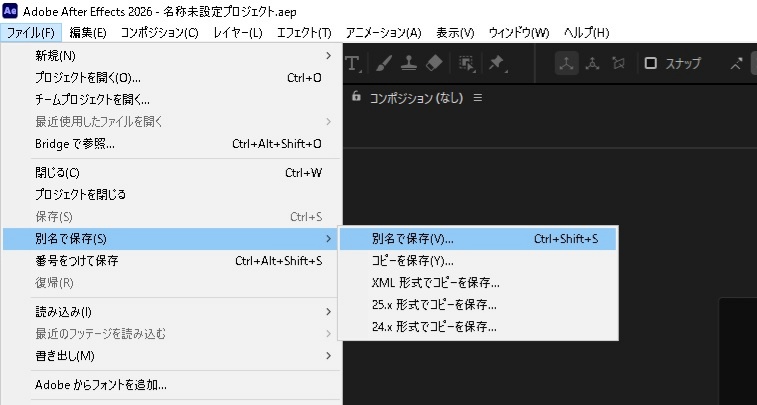Screen dimensions: 757x405
Task: Select the Clone Stamp tool
Action: 409,63
